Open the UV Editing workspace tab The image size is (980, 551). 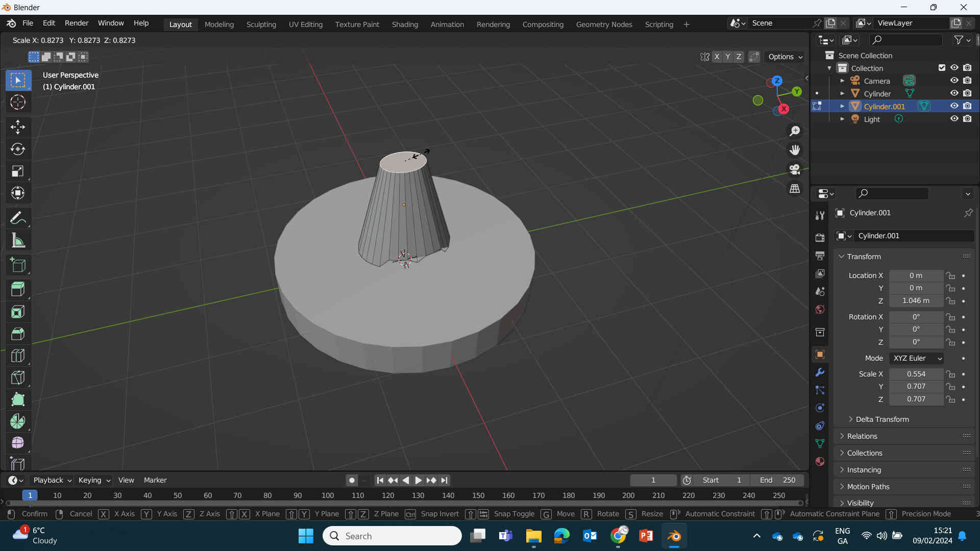pyautogui.click(x=306, y=24)
